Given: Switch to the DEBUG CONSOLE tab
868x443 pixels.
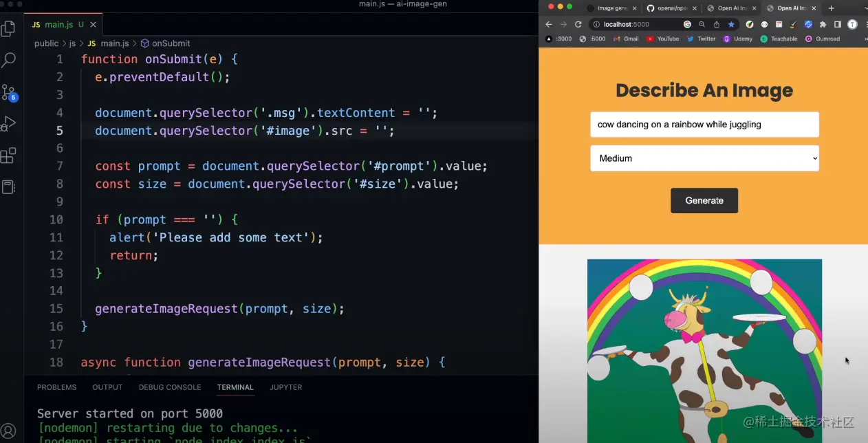Looking at the screenshot, I should (x=169, y=387).
